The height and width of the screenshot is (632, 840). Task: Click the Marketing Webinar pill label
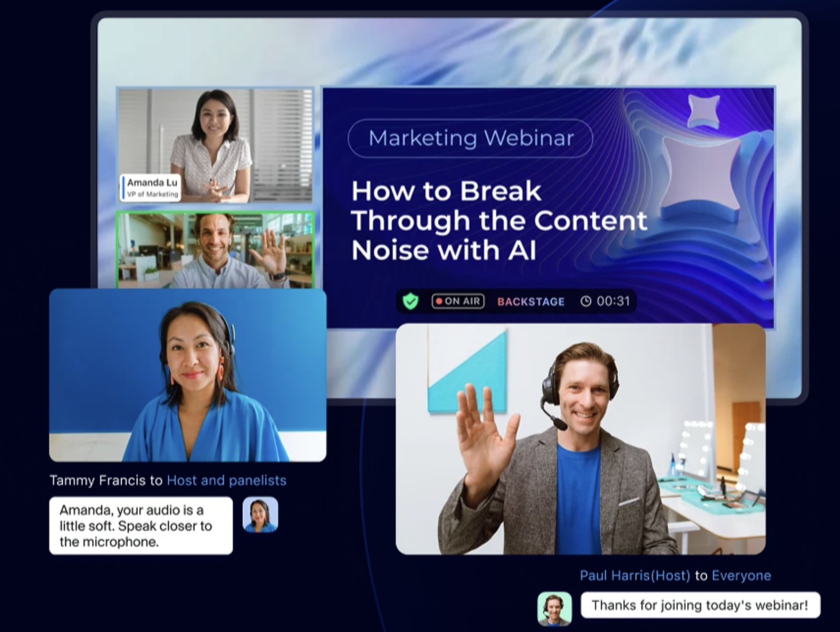click(471, 138)
